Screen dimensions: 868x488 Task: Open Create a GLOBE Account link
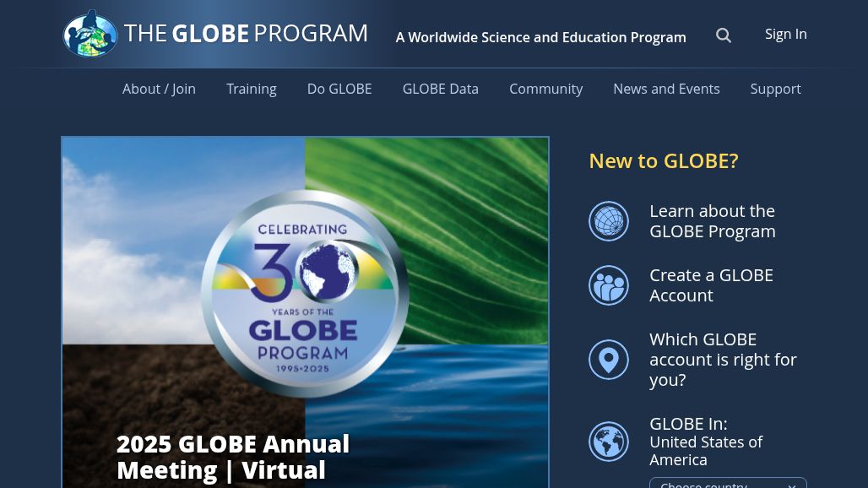tap(711, 285)
